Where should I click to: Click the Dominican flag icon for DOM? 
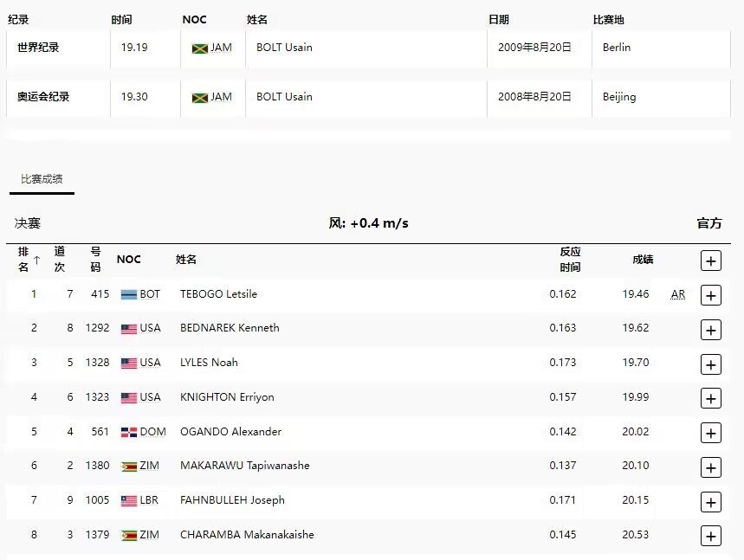click(129, 433)
